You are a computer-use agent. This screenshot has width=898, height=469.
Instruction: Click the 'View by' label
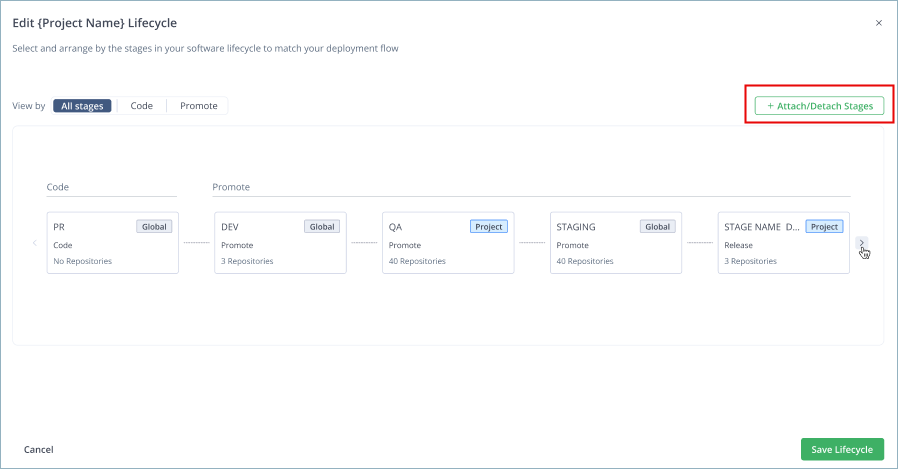(29, 106)
